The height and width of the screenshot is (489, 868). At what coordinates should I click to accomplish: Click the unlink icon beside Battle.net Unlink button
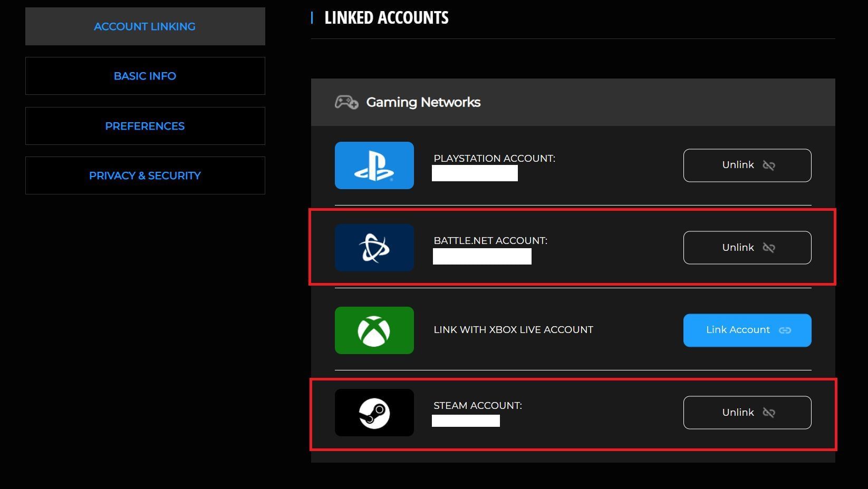coord(769,248)
